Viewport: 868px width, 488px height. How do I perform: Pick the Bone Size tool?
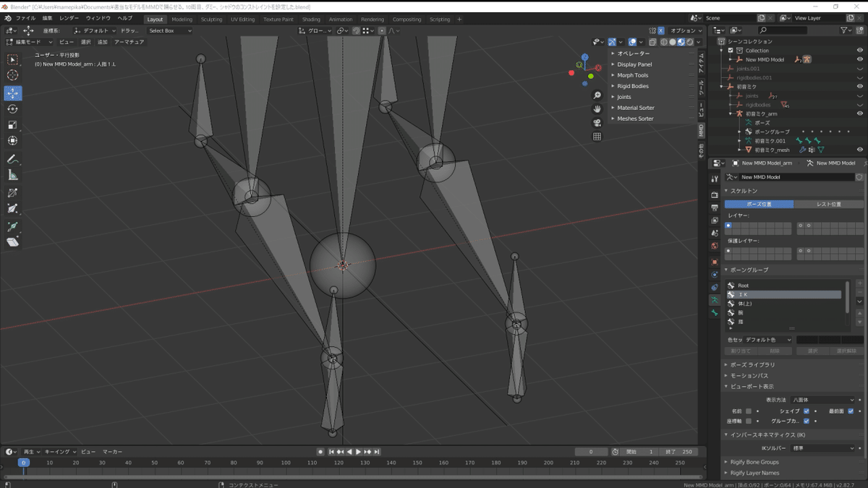pyautogui.click(x=13, y=209)
